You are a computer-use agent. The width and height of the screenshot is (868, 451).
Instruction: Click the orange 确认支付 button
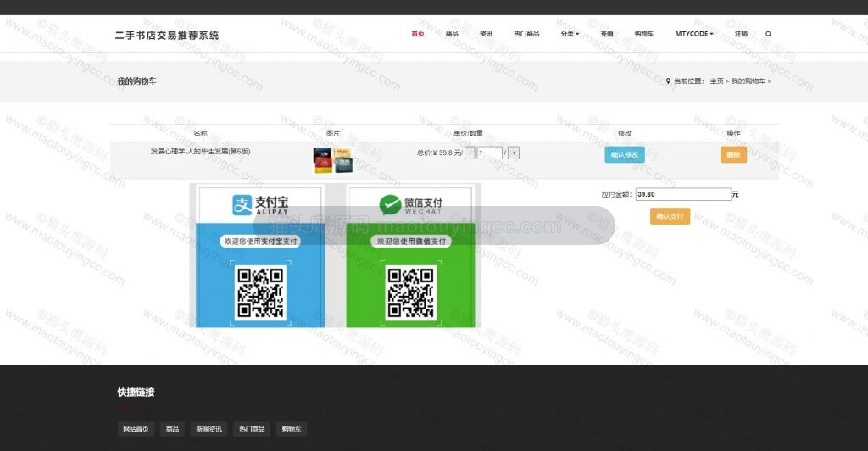pyautogui.click(x=670, y=216)
